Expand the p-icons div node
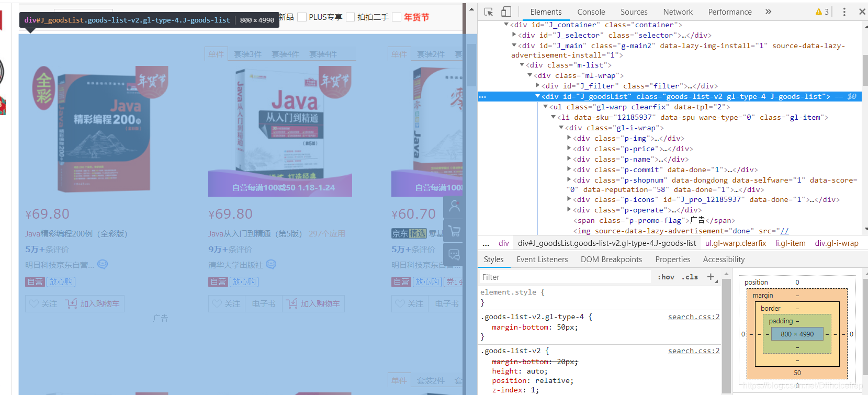Image resolution: width=868 pixels, height=395 pixels. (x=569, y=199)
